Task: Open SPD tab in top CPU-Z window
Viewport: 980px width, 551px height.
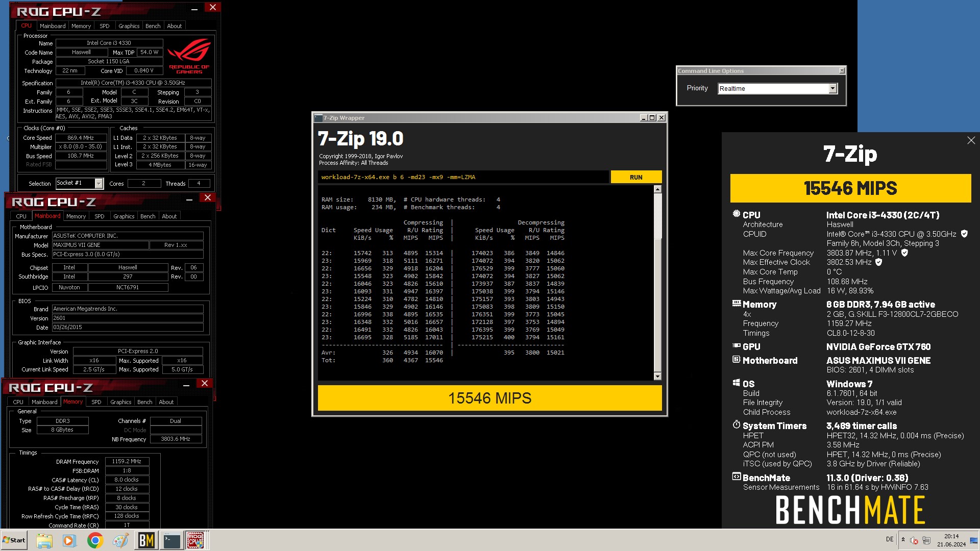Action: coord(105,26)
